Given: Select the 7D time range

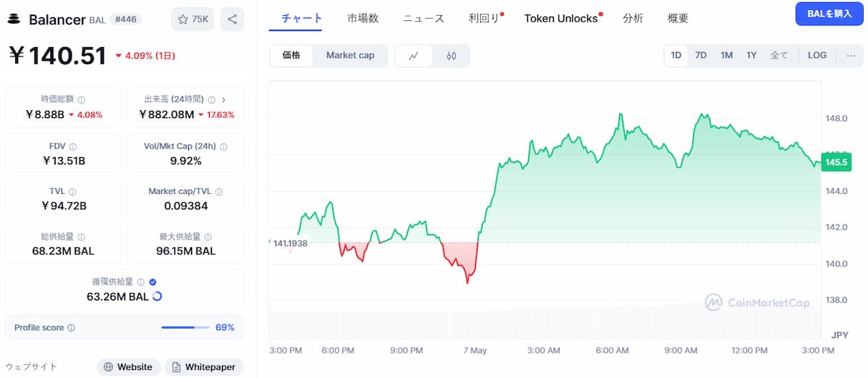Looking at the screenshot, I should point(701,55).
